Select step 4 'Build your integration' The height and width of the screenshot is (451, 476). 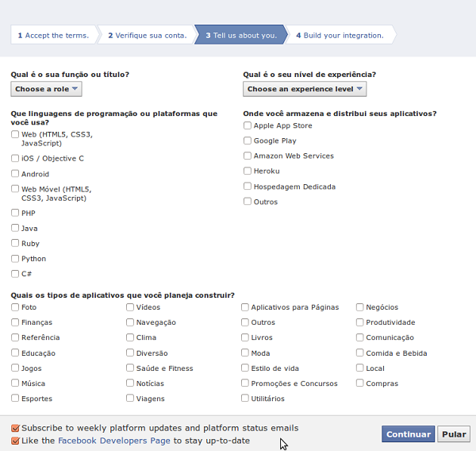click(340, 36)
